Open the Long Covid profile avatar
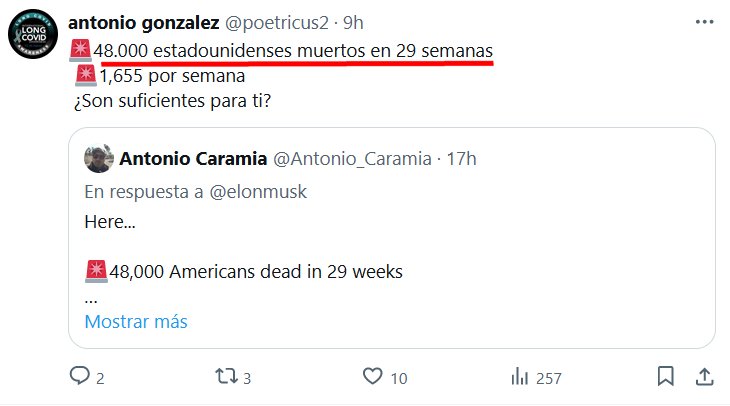This screenshot has width=730, height=406. 33,36
